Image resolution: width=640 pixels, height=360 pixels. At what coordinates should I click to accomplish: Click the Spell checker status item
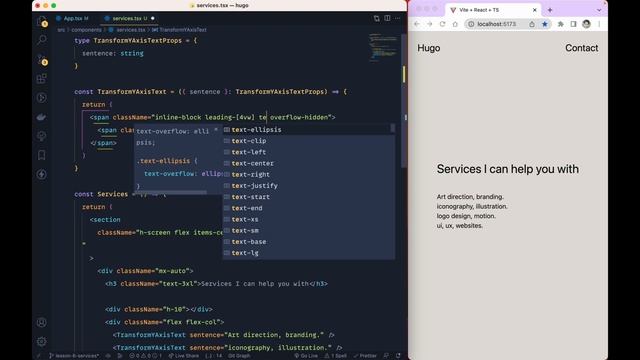tap(336, 356)
